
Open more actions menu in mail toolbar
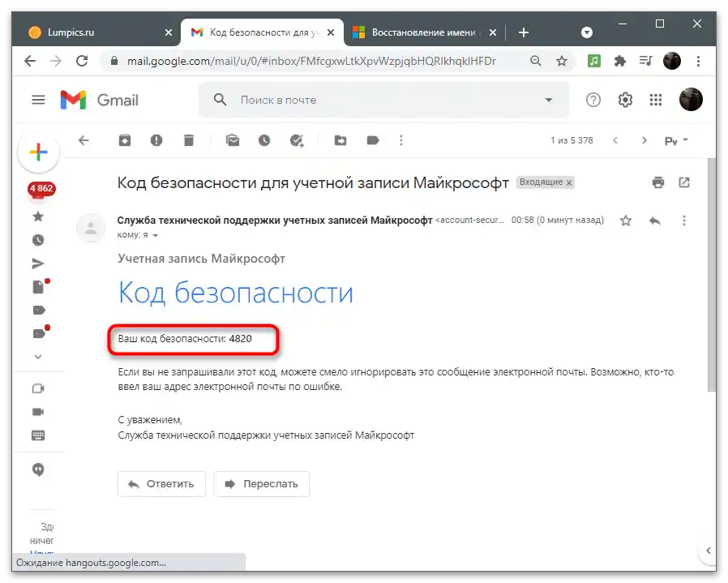pyautogui.click(x=401, y=140)
